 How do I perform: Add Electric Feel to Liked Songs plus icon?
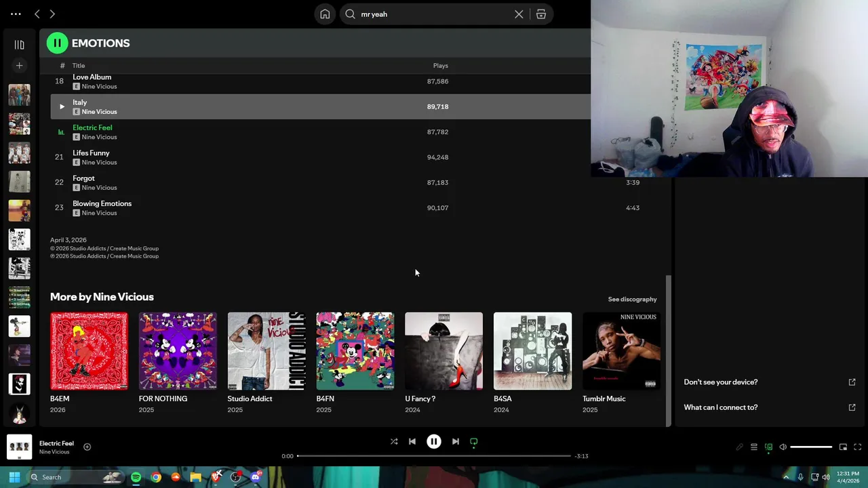tap(87, 447)
